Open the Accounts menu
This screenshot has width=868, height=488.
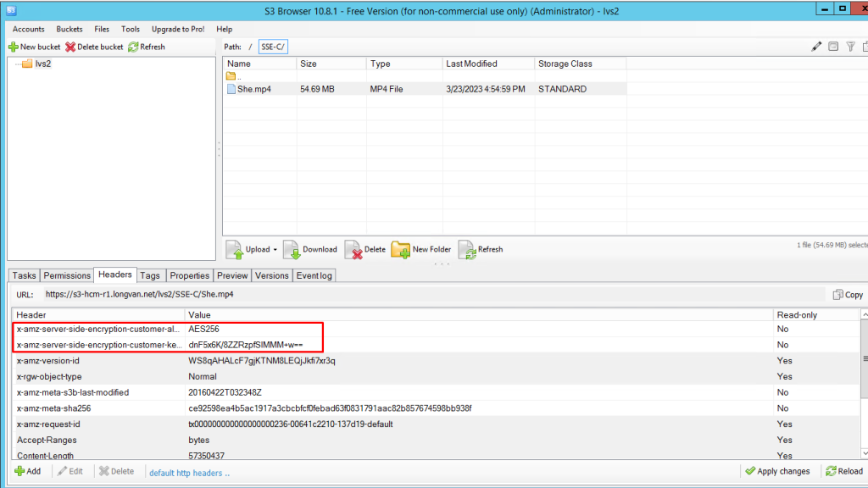pyautogui.click(x=28, y=30)
